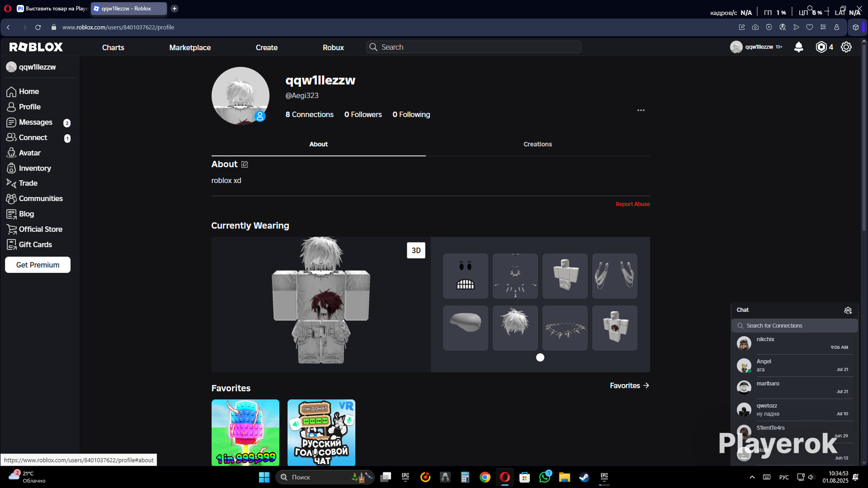Open the browser translate icon
Screen dimensions: 868x488
pyautogui.click(x=783, y=27)
